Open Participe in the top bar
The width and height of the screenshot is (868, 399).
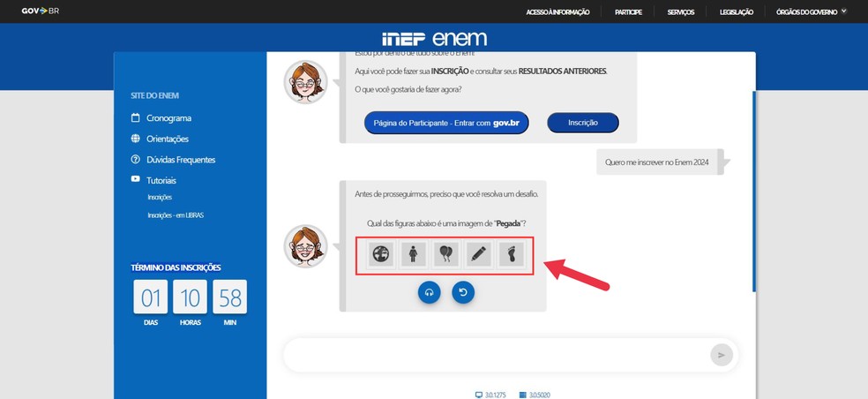[x=628, y=11]
